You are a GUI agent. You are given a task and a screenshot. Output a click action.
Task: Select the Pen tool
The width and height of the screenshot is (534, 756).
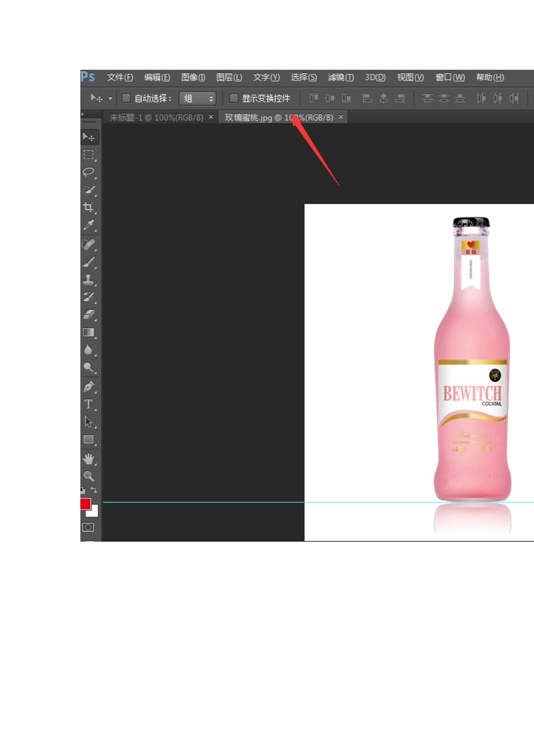[x=89, y=387]
